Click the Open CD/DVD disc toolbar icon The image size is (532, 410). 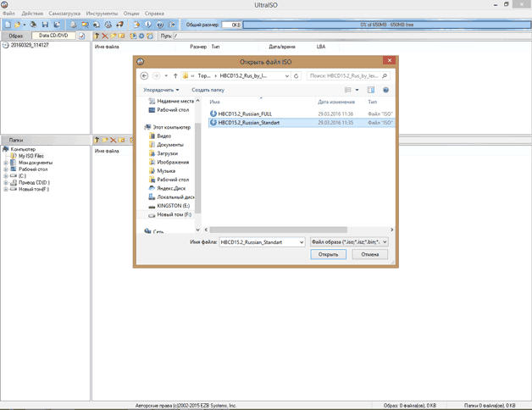[x=33, y=25]
